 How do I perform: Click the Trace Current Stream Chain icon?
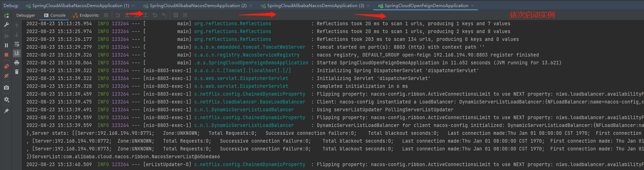click(x=185, y=15)
